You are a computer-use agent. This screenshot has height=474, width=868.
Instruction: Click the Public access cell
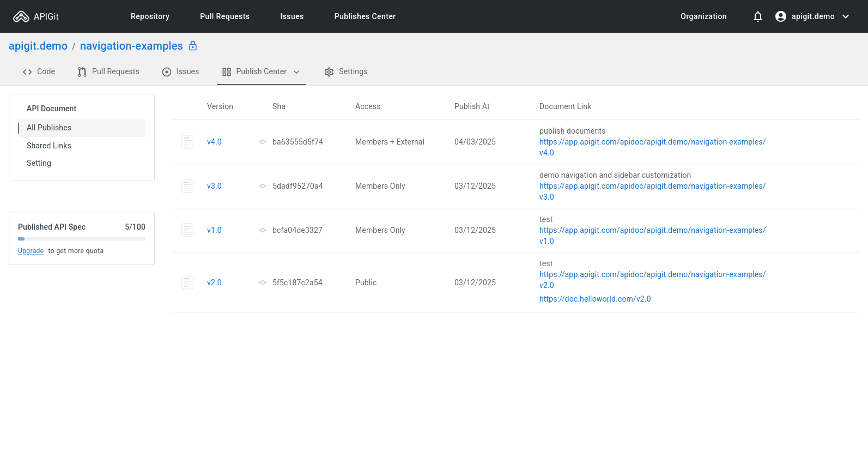point(366,283)
